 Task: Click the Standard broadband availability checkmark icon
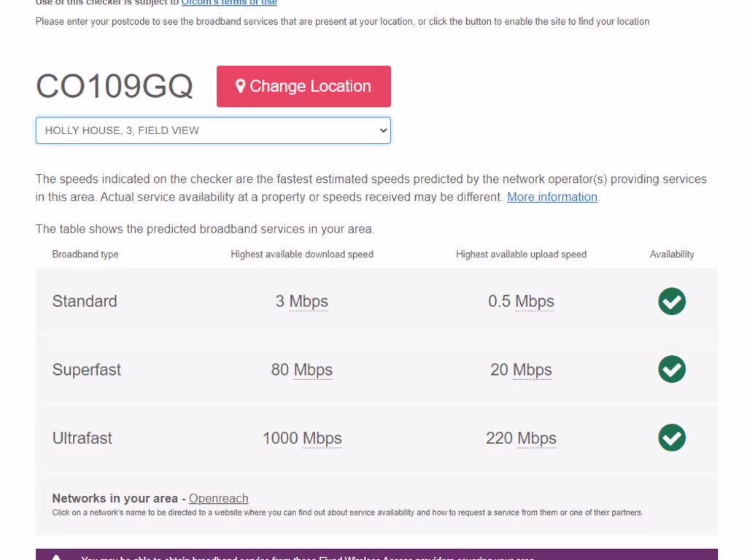click(671, 301)
